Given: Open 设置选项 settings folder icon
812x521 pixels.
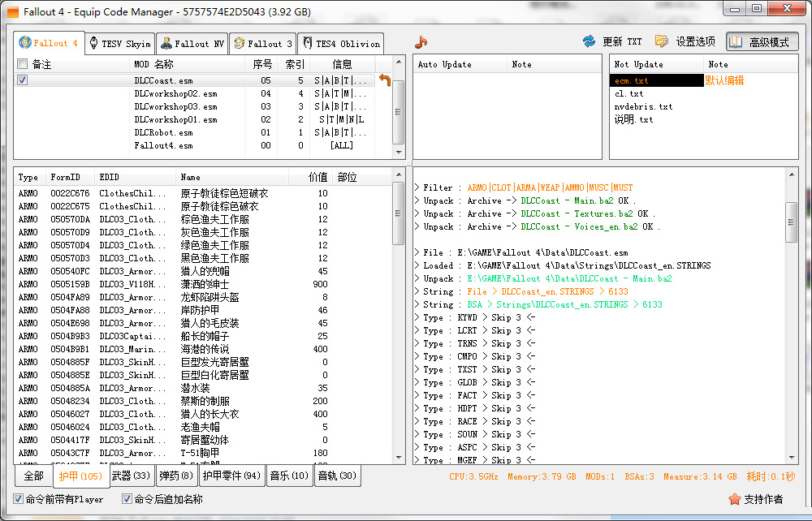Looking at the screenshot, I should coord(661,41).
